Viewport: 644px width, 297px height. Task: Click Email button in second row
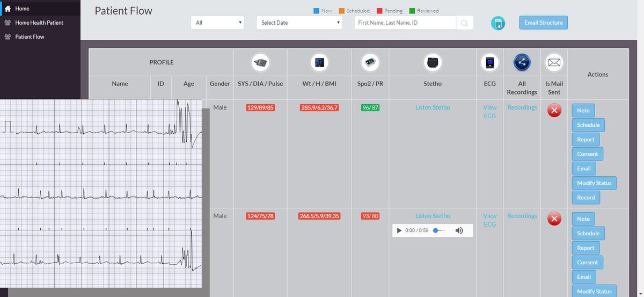tap(584, 277)
